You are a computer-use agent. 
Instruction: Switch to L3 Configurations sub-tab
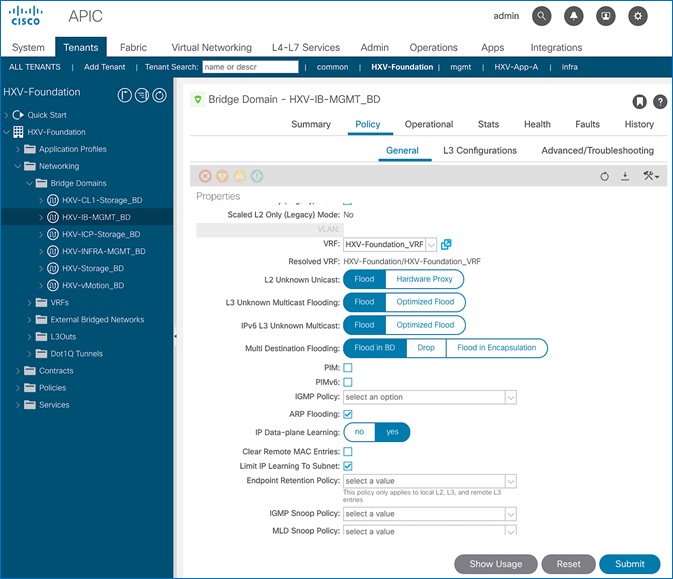480,151
